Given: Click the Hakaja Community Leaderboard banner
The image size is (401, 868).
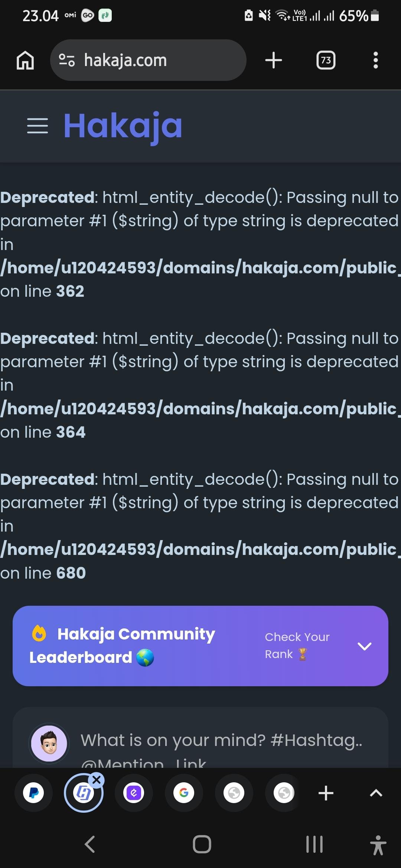Looking at the screenshot, I should point(123,645).
